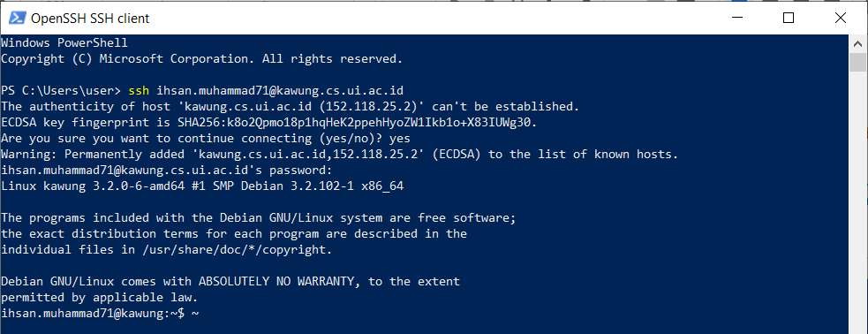This screenshot has height=334, width=868.
Task: Maximize the OpenSSH terminal window
Action: pos(789,19)
